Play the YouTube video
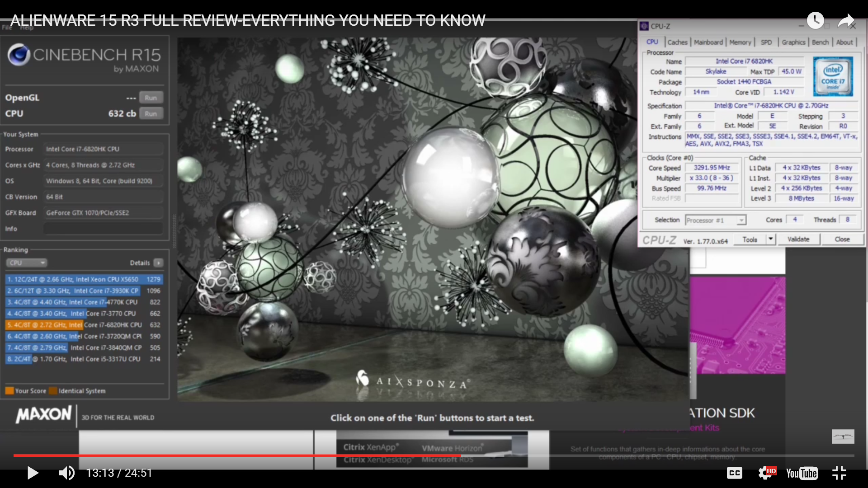 (x=33, y=473)
